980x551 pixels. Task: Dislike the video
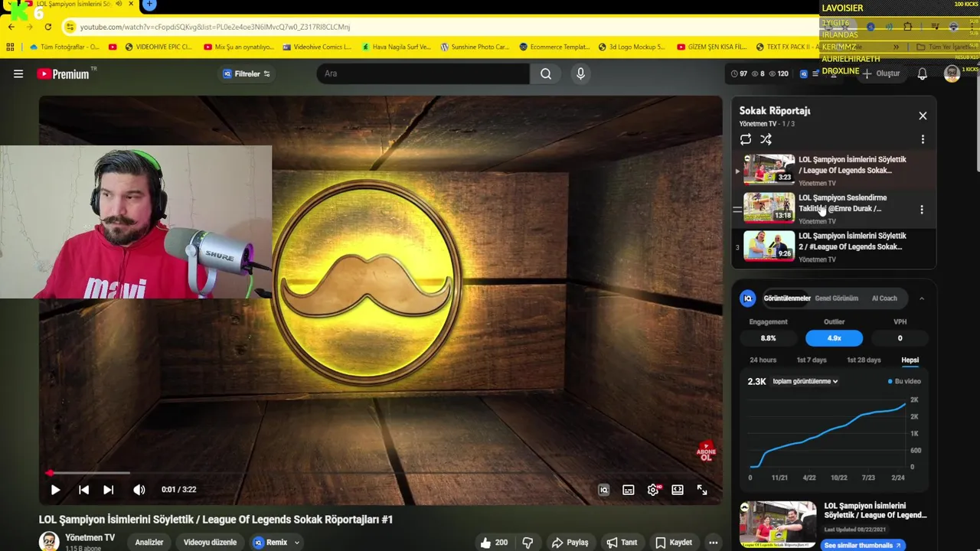528,542
